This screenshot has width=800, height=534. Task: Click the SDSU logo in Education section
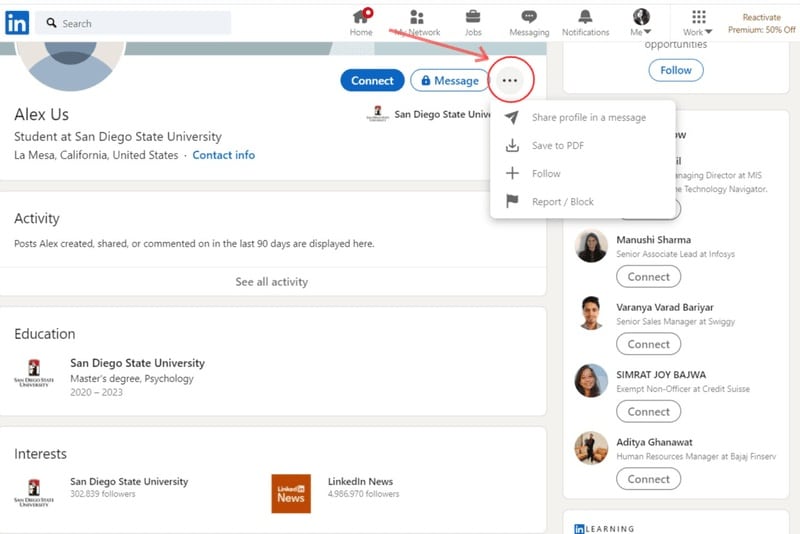click(x=34, y=373)
